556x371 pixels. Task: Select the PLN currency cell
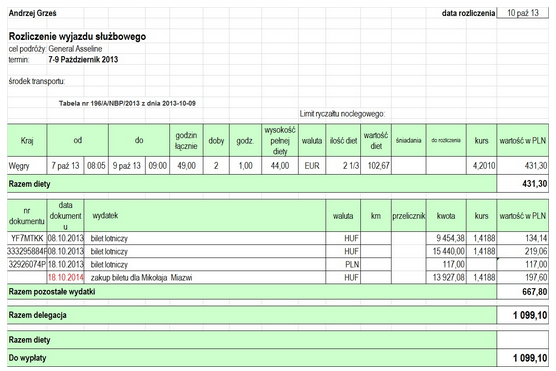[x=343, y=265]
